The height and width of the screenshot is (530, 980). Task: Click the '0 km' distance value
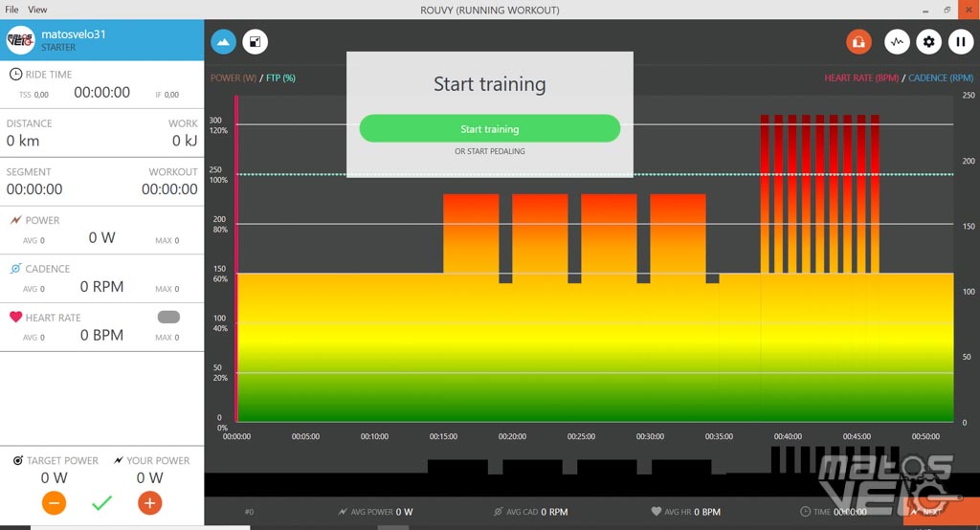click(23, 141)
